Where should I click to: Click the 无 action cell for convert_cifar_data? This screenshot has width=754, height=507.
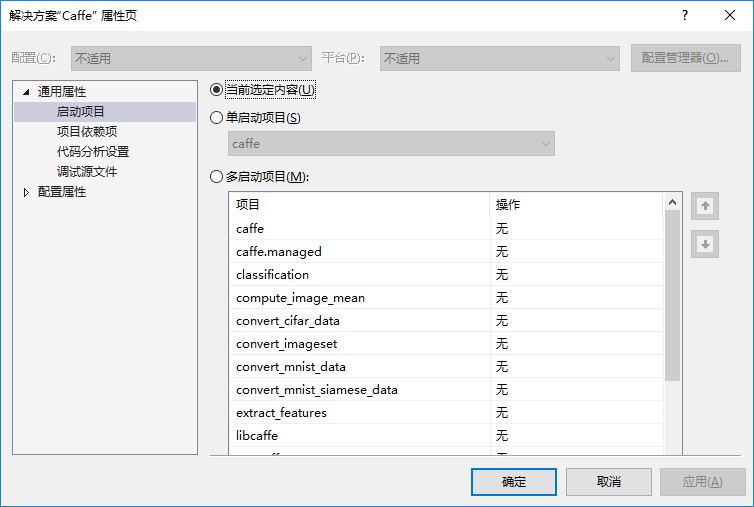[x=577, y=321]
